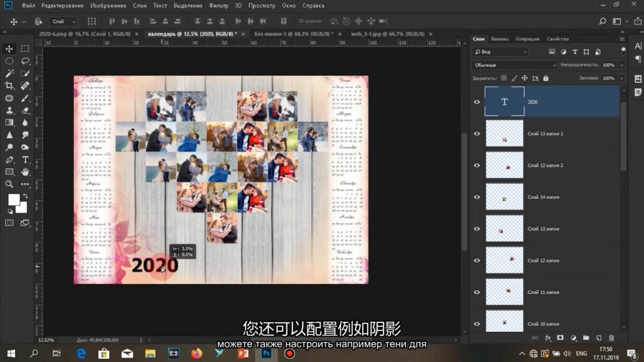Open Firefox from the taskbar
The width and height of the screenshot is (644, 362).
197,353
